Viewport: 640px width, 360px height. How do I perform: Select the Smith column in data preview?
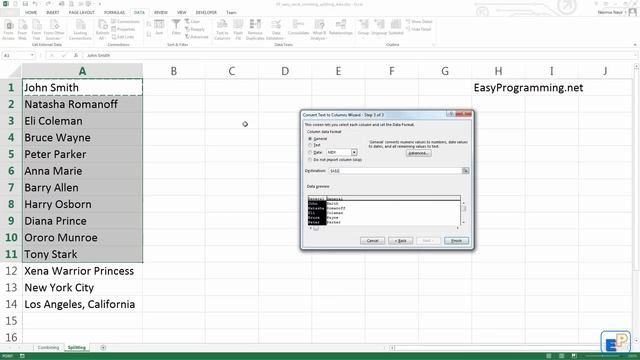333,203
